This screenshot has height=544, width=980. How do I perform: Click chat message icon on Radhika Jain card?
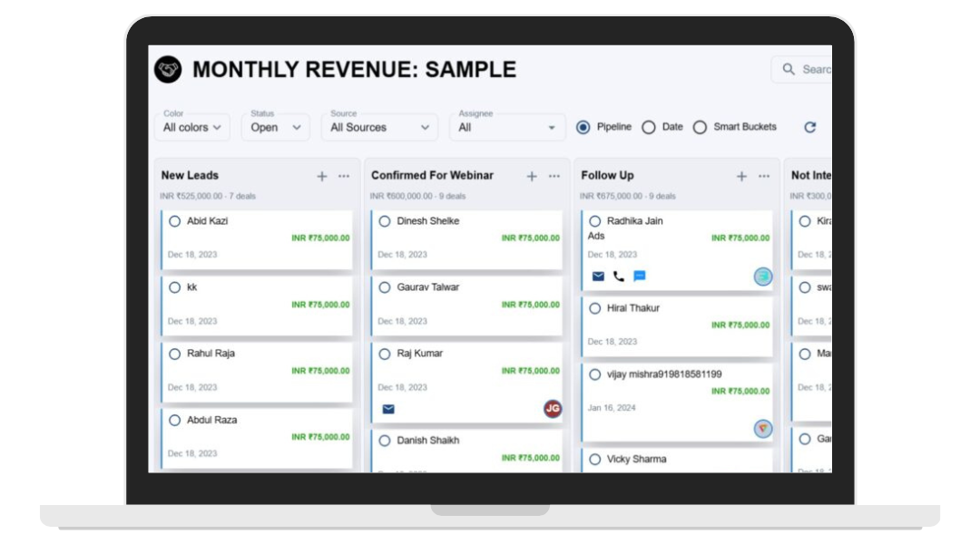(x=640, y=277)
